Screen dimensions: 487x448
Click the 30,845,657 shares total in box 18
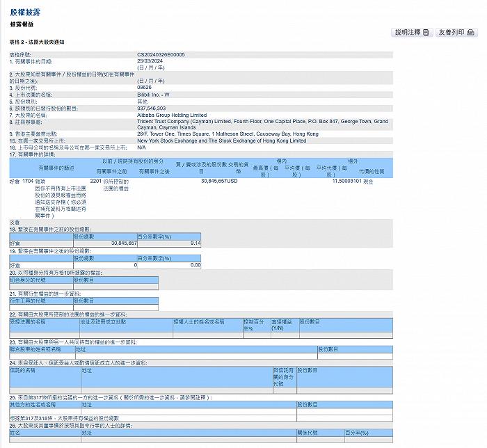click(x=124, y=243)
